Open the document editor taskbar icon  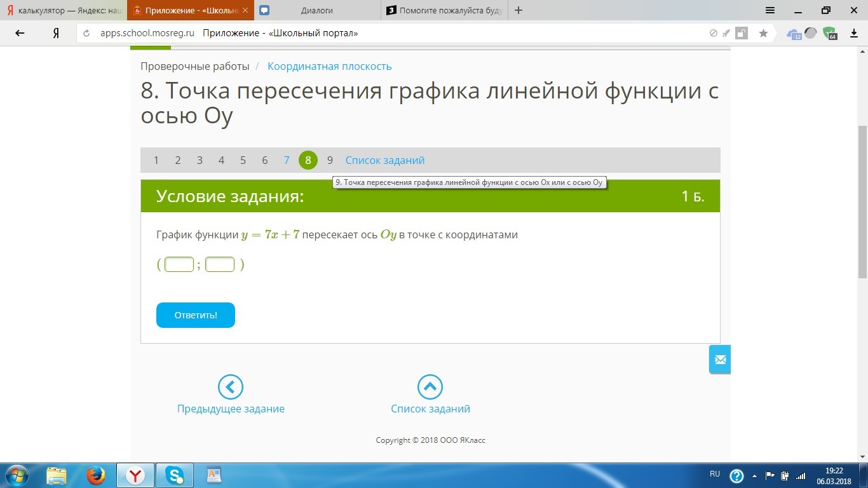214,475
